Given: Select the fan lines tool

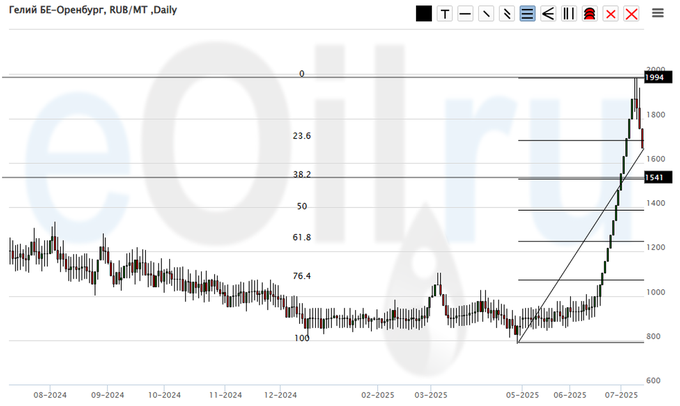Looking at the screenshot, I should click(548, 13).
